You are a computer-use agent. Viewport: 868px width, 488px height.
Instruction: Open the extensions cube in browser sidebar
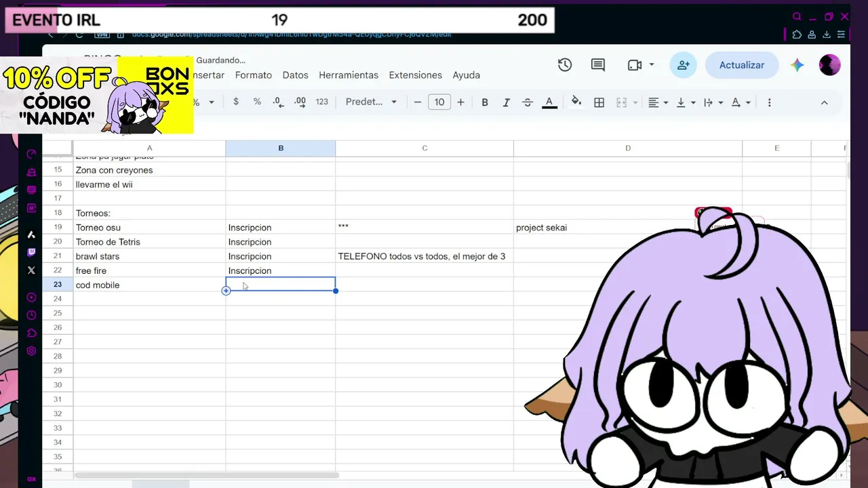click(x=31, y=333)
